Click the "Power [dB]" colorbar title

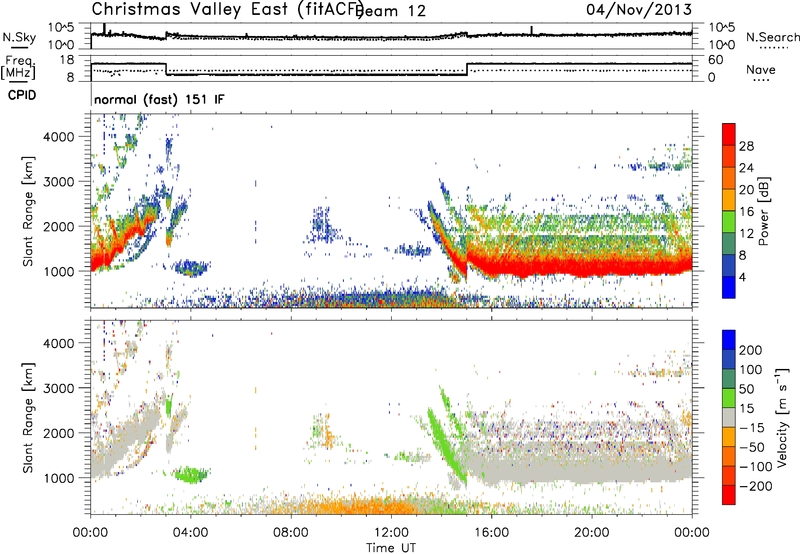pyautogui.click(x=764, y=211)
